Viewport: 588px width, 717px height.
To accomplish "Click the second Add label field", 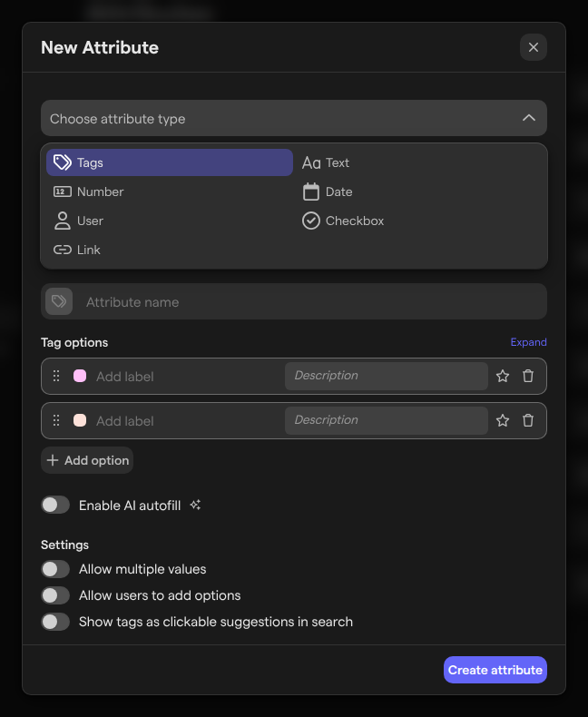I will (188, 421).
